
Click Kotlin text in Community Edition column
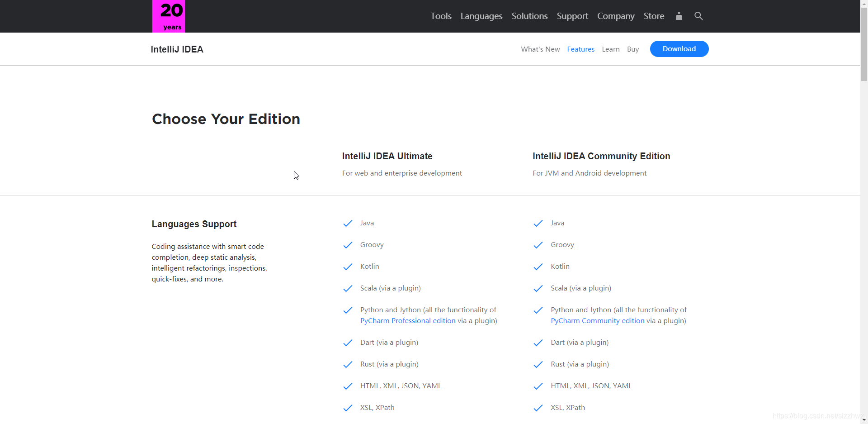(x=560, y=267)
